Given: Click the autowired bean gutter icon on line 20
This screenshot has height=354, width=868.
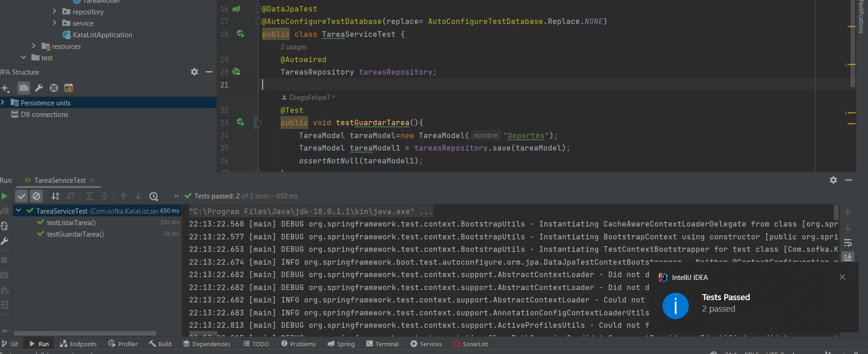Looking at the screenshot, I should coord(236,71).
